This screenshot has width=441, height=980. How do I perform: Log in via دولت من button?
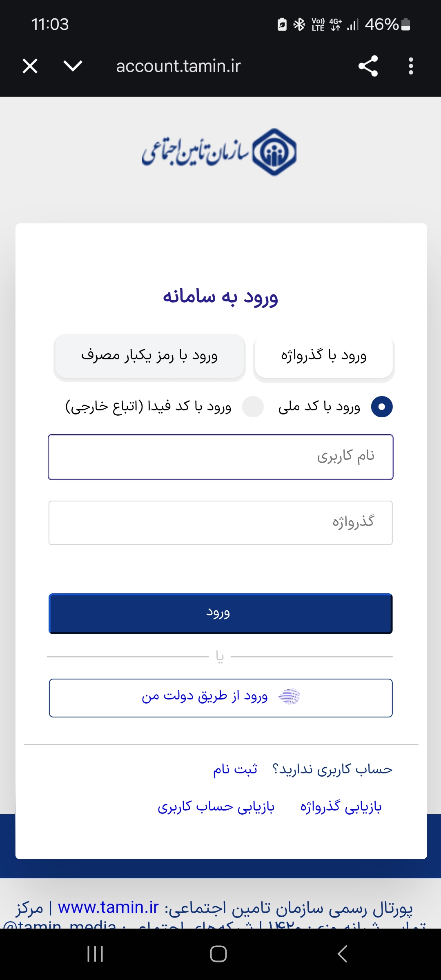click(x=220, y=698)
